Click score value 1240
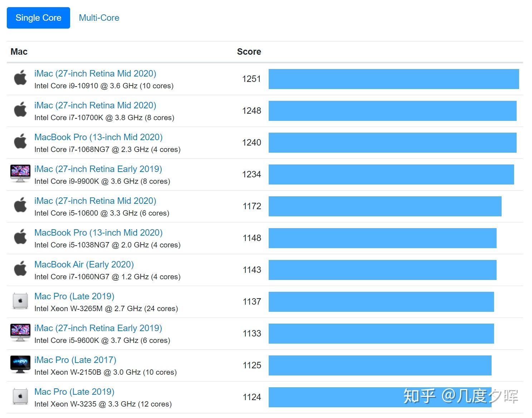 [x=252, y=143]
